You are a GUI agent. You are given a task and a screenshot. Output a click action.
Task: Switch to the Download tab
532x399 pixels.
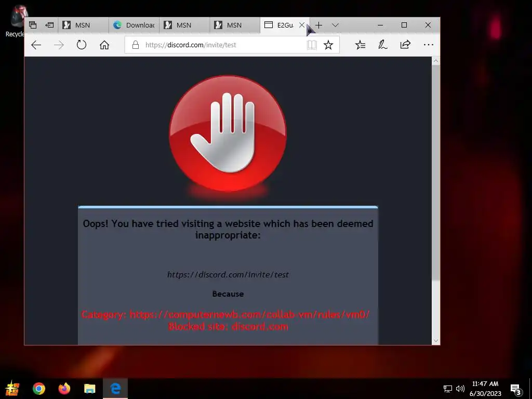pyautogui.click(x=134, y=25)
